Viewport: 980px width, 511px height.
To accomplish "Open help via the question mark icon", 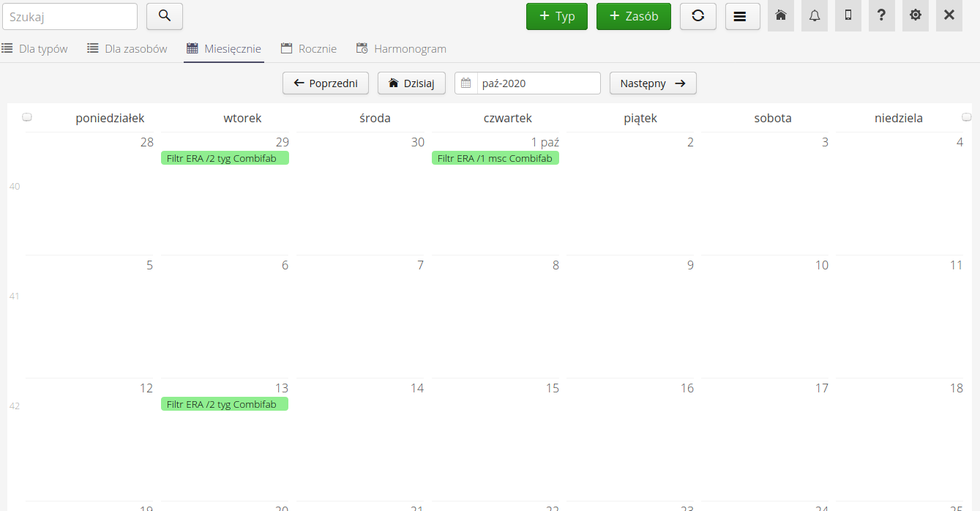I will 881,16.
